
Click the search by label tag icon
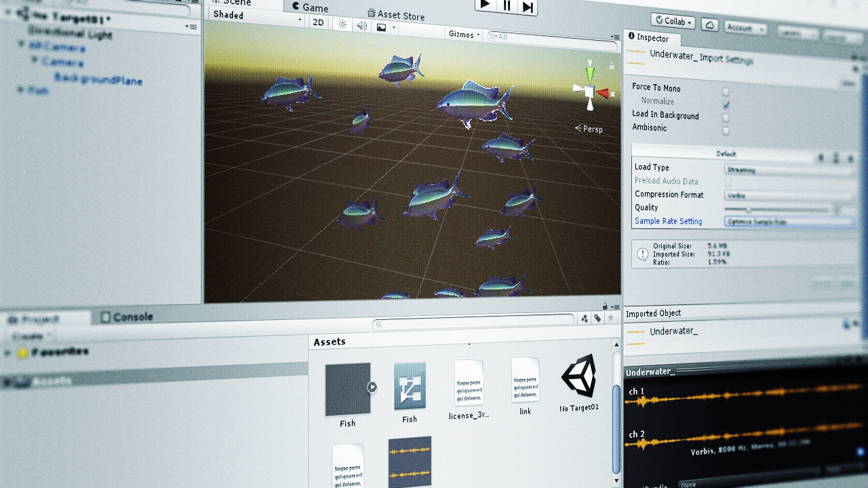(597, 318)
